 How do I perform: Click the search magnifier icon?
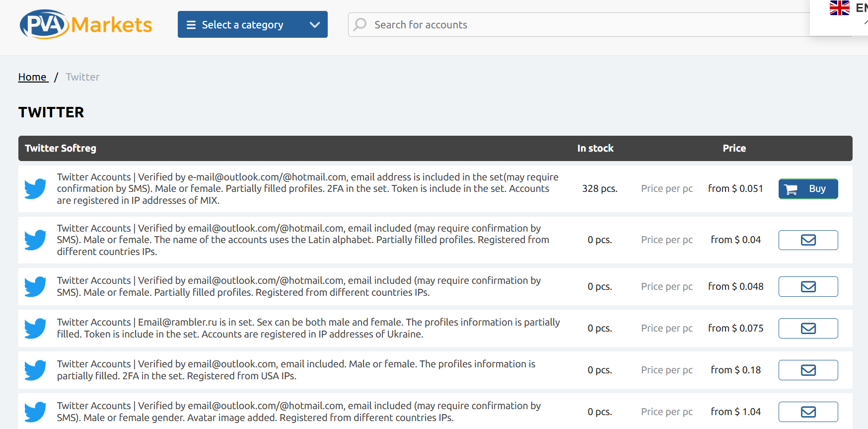360,24
